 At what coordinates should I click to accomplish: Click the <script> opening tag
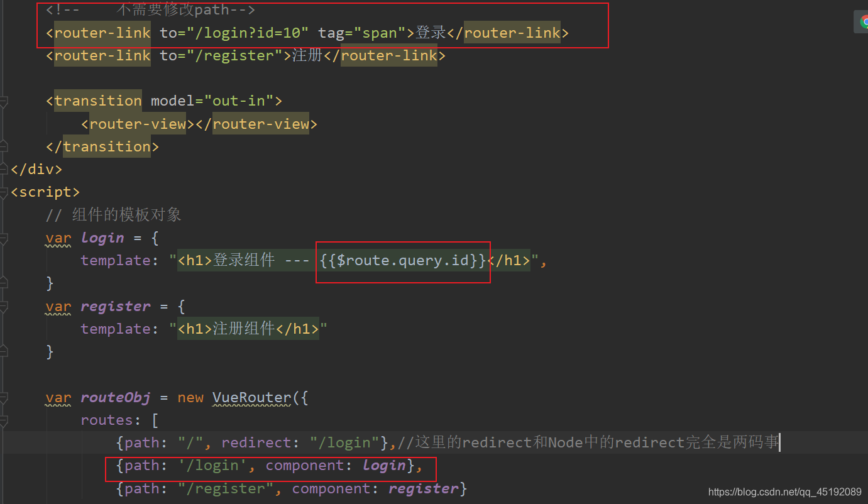[x=45, y=192]
